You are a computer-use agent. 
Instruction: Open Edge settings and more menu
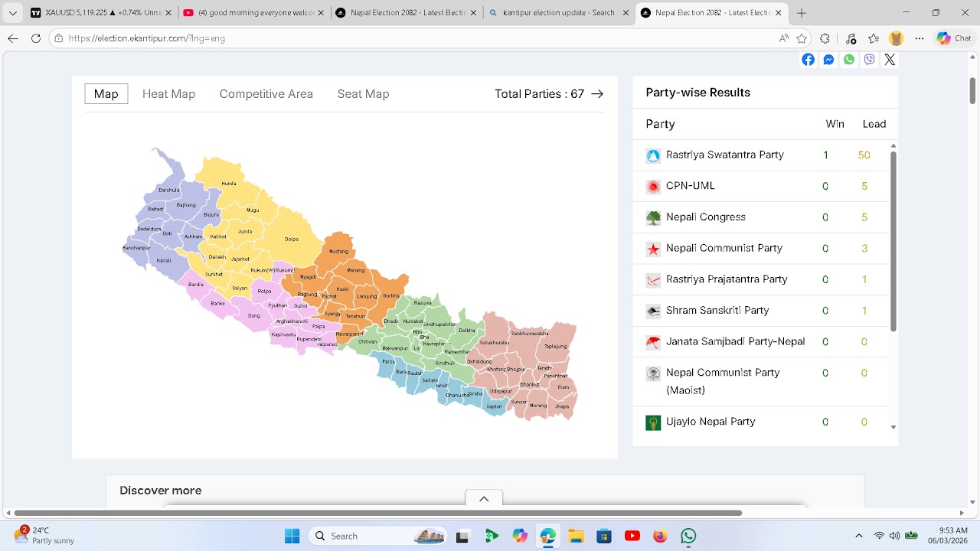pos(920,38)
